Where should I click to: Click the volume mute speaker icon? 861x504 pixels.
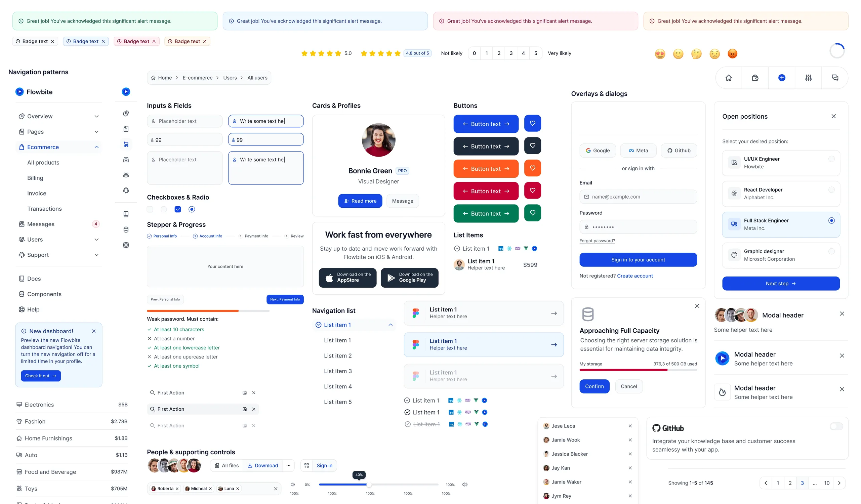(293, 484)
